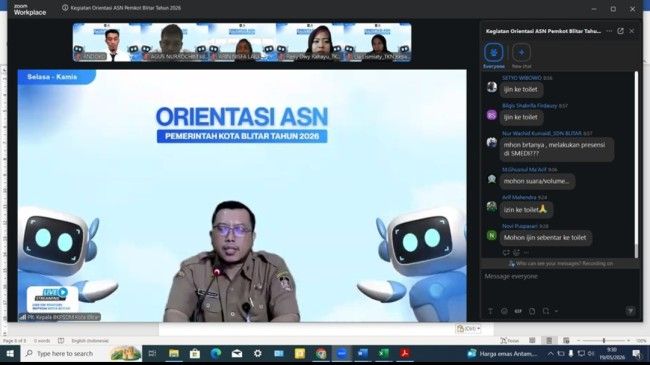Click the meeting info icon beside the title

pos(65,7)
